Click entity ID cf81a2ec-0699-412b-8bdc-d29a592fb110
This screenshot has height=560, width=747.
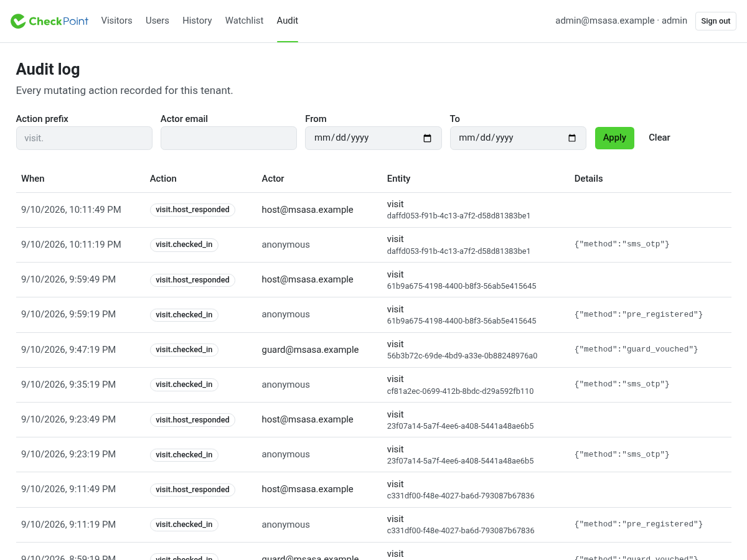point(460,391)
